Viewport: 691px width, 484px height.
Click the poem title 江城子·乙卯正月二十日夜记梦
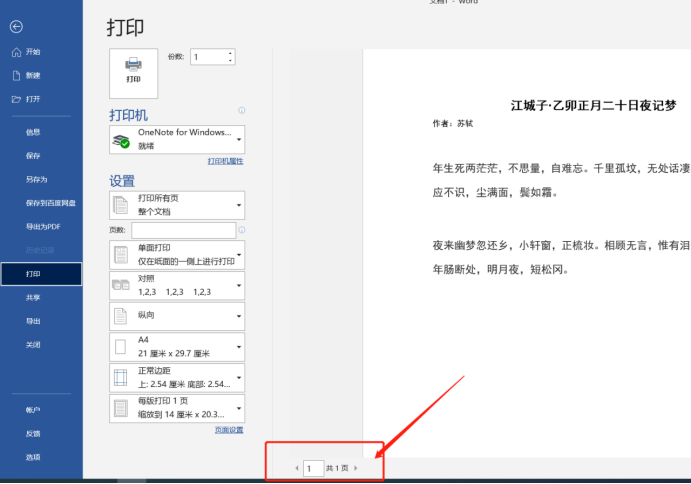coord(593,106)
